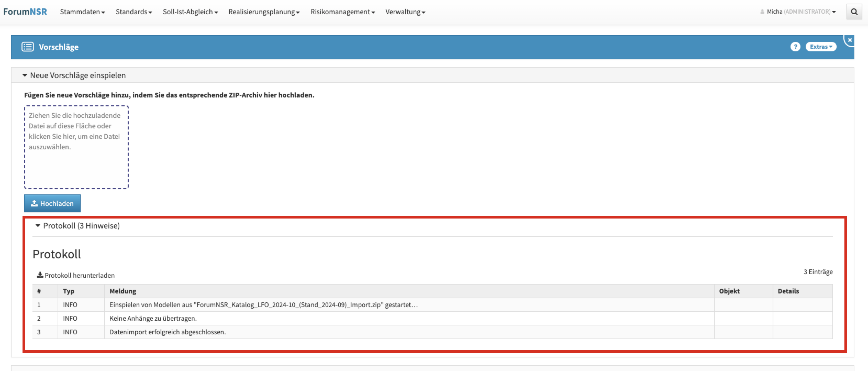Collapse Neue Vorschläge einspielen section

coord(25,75)
